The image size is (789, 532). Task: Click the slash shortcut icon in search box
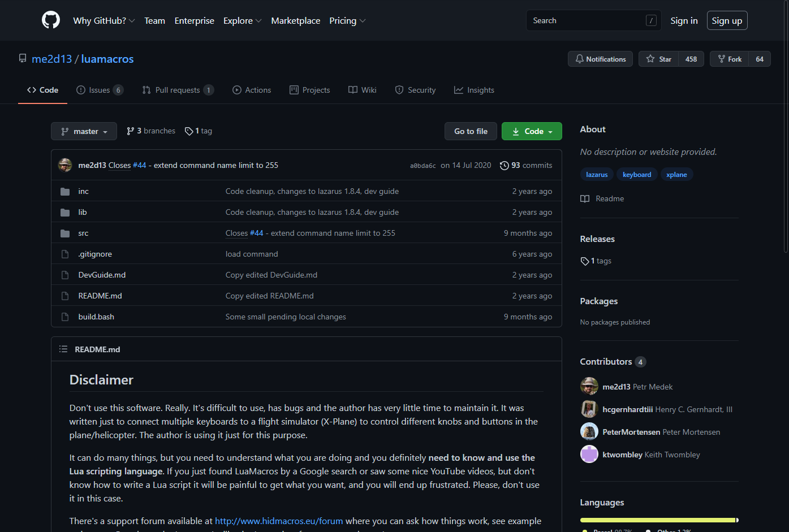coord(651,20)
